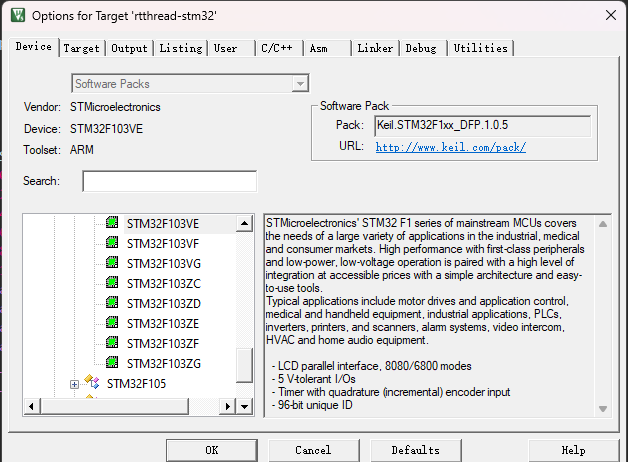
Task: Select STM32F103VF in the device tree
Action: [163, 243]
